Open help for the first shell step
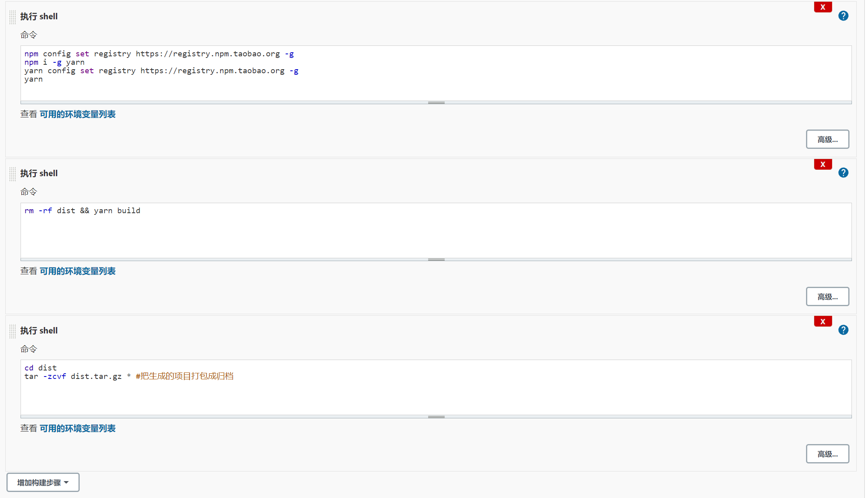This screenshot has width=868, height=498. 843,16
